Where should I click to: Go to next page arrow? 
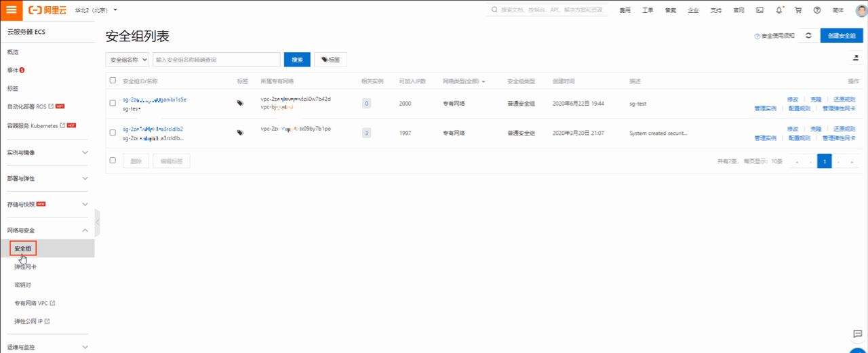click(x=838, y=161)
